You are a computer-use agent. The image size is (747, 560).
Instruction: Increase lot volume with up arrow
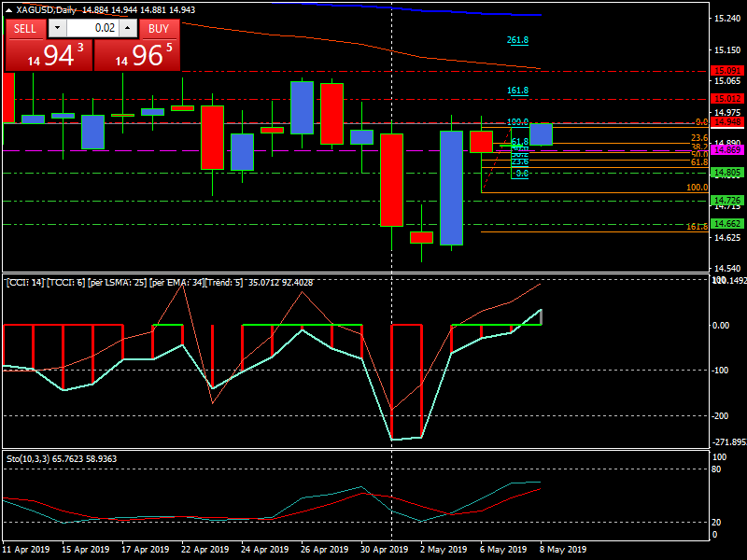point(129,29)
